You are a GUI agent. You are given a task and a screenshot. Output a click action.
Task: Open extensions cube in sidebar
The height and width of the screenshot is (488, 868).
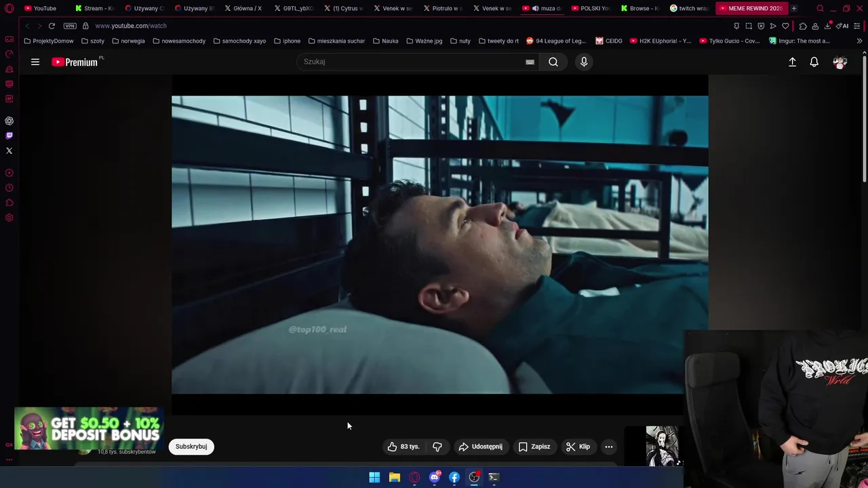9,203
